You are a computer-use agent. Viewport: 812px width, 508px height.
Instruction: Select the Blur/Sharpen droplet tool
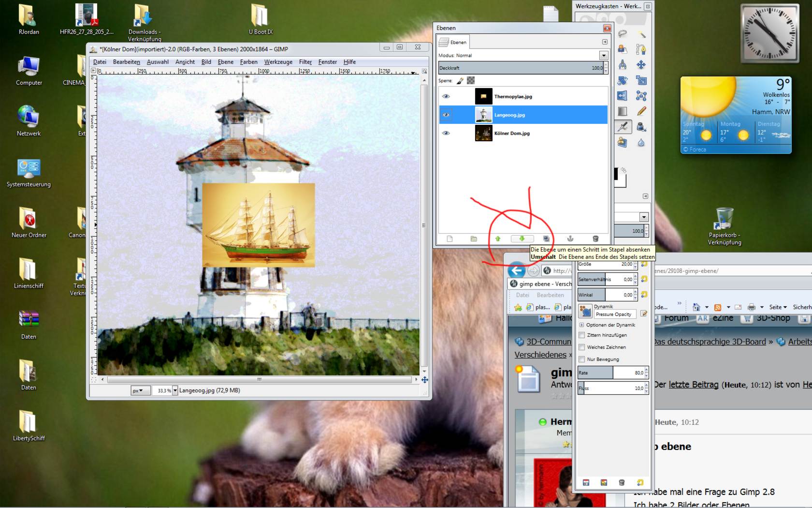[x=641, y=142]
